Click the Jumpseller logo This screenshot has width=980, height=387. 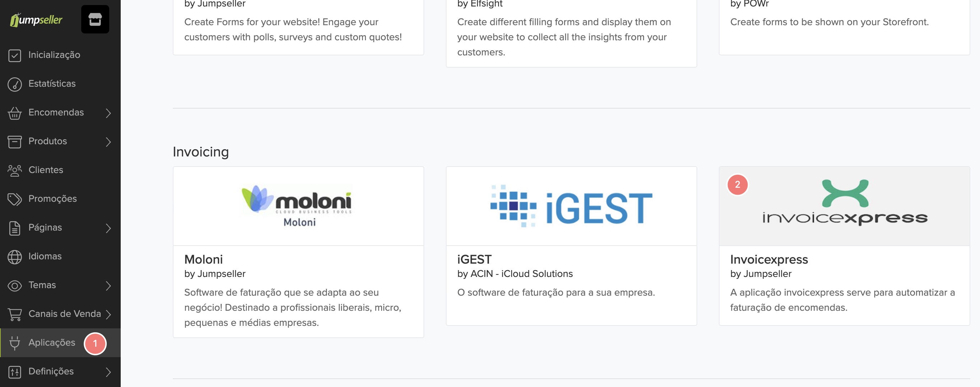37,19
